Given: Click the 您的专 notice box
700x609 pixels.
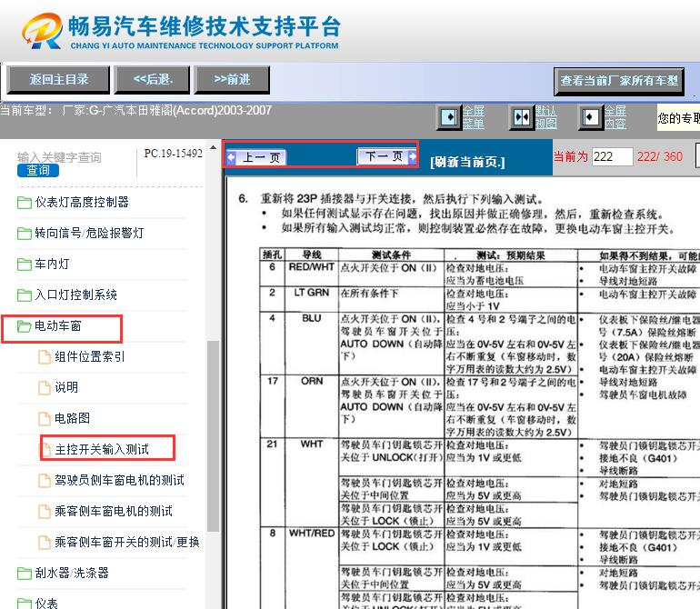Looking at the screenshot, I should coord(678,118).
